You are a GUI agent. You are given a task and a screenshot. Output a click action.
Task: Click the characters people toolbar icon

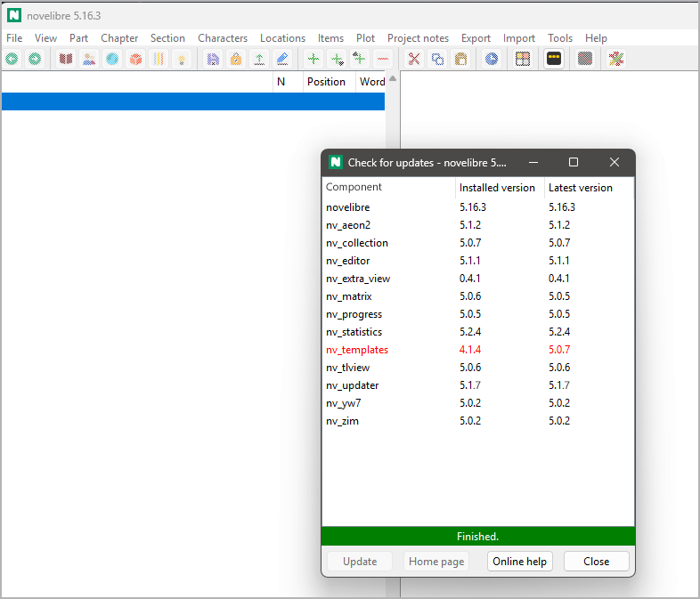89,59
